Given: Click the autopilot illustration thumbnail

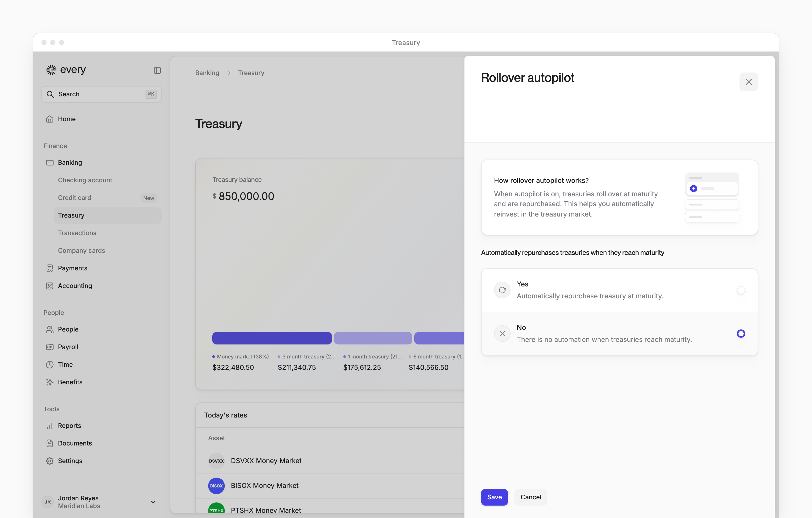Looking at the screenshot, I should 712,197.
